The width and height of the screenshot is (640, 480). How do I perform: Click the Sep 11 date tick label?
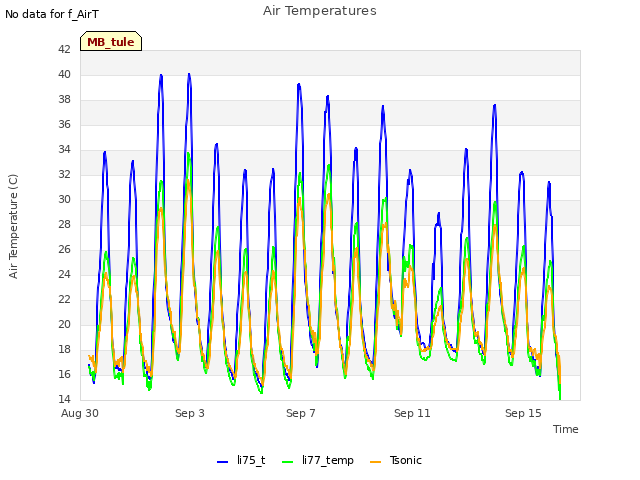coord(412,413)
